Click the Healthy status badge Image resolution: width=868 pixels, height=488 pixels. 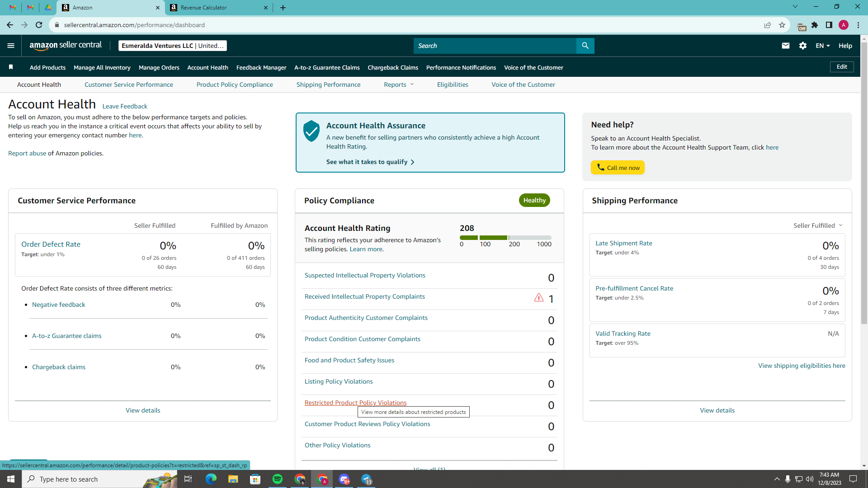(534, 200)
